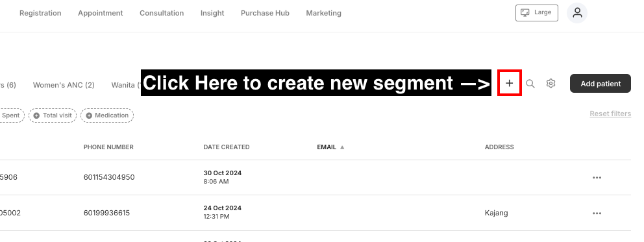Click the date 24 Oct 2024
This screenshot has height=242, width=644.
coord(222,208)
